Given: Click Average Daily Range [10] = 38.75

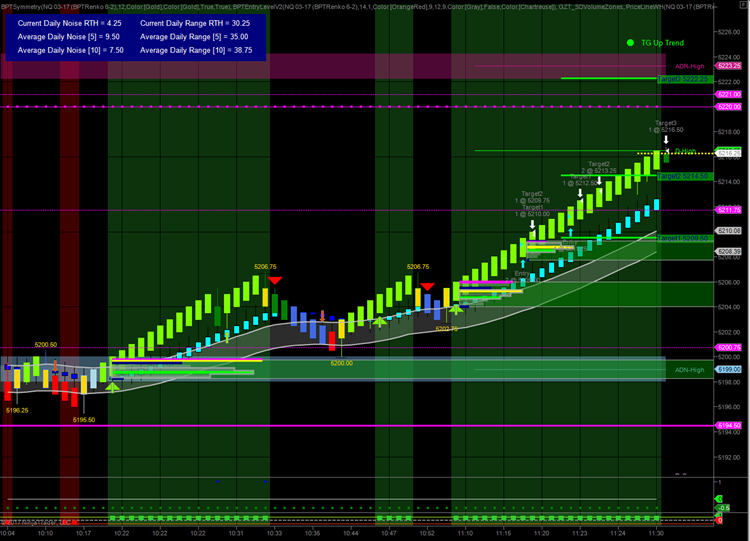Looking at the screenshot, I should (x=196, y=50).
